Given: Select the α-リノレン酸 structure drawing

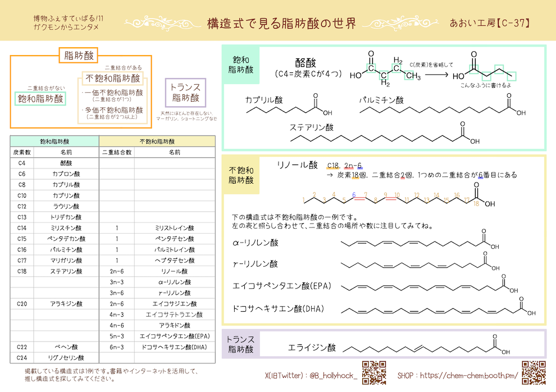Looking at the screenshot, I should tap(420, 240).
